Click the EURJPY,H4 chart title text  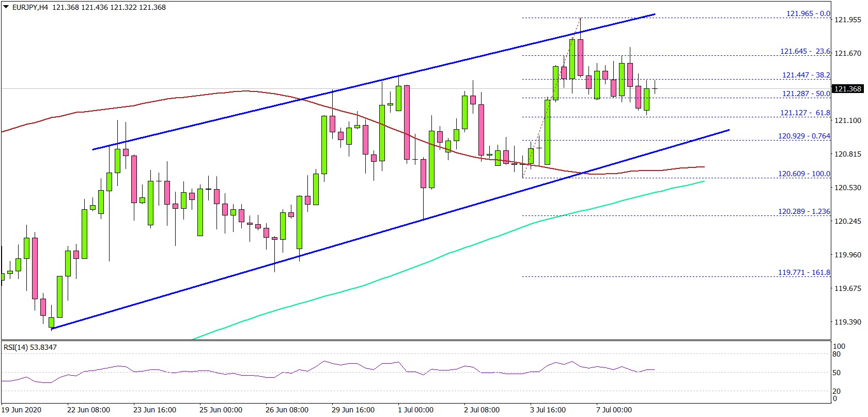coord(30,7)
